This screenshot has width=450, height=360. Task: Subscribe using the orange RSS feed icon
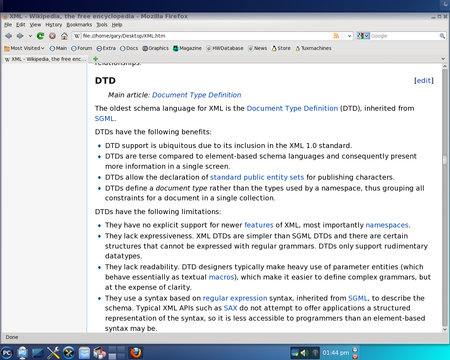click(x=336, y=36)
